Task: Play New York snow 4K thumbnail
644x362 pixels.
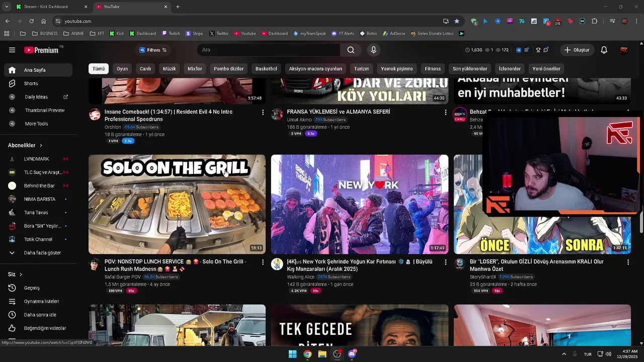Action: pos(360,204)
